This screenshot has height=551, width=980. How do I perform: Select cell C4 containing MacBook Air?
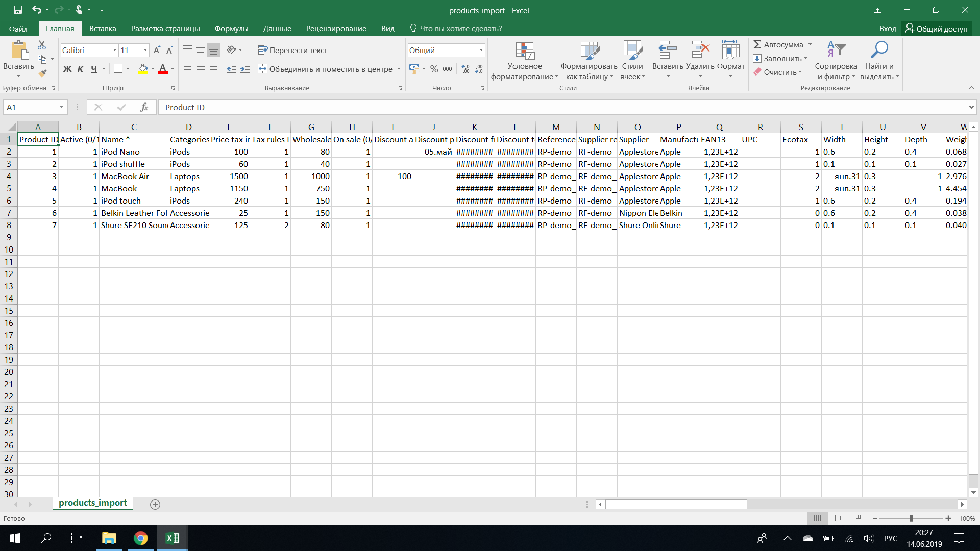click(133, 176)
